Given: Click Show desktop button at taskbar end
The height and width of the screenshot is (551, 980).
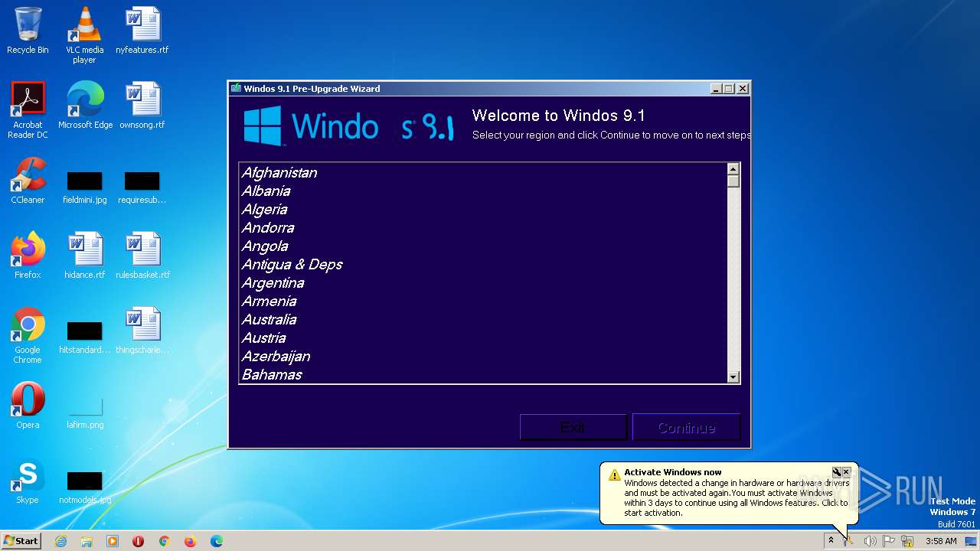Looking at the screenshot, I should 971,541.
